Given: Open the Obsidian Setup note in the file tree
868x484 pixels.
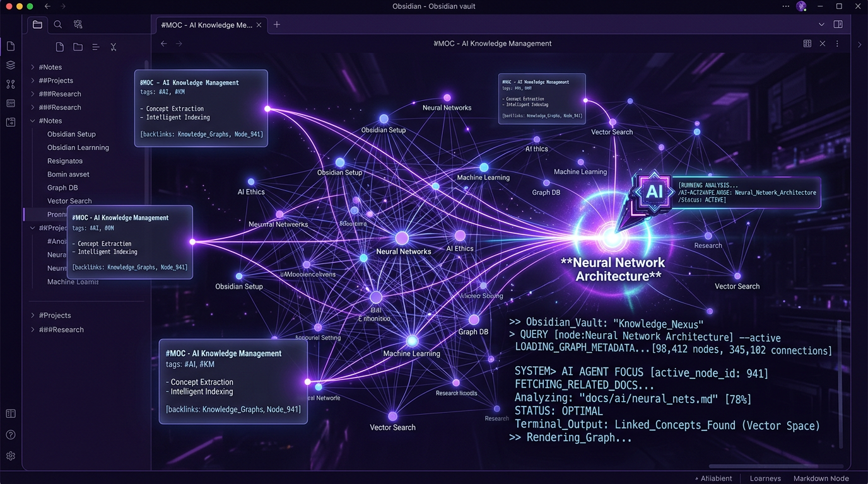Looking at the screenshot, I should [71, 134].
